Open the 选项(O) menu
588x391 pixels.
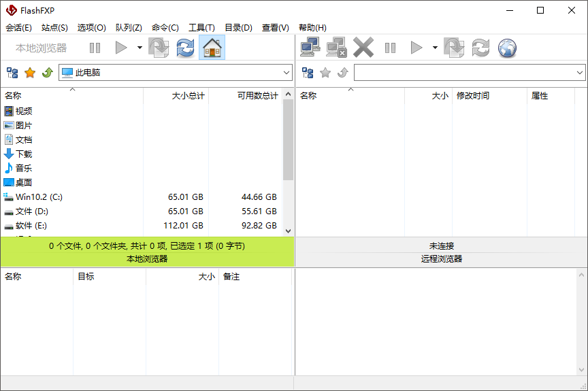coord(91,28)
